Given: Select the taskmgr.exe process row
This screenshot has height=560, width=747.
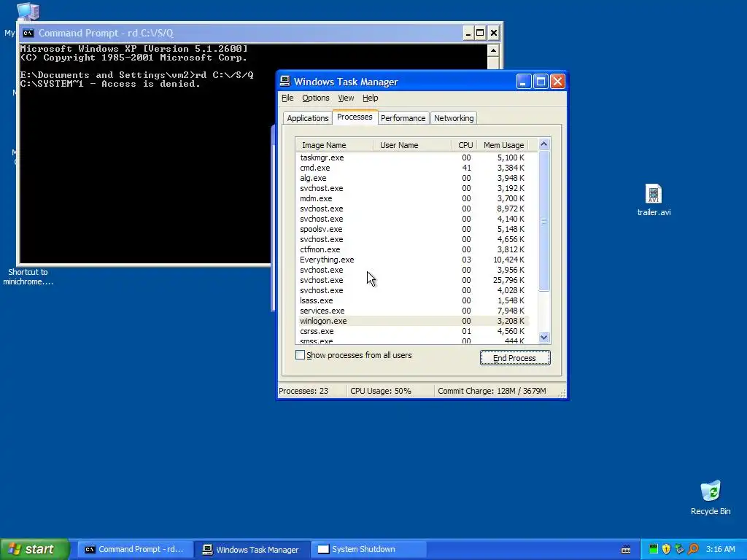Looking at the screenshot, I should (414, 157).
